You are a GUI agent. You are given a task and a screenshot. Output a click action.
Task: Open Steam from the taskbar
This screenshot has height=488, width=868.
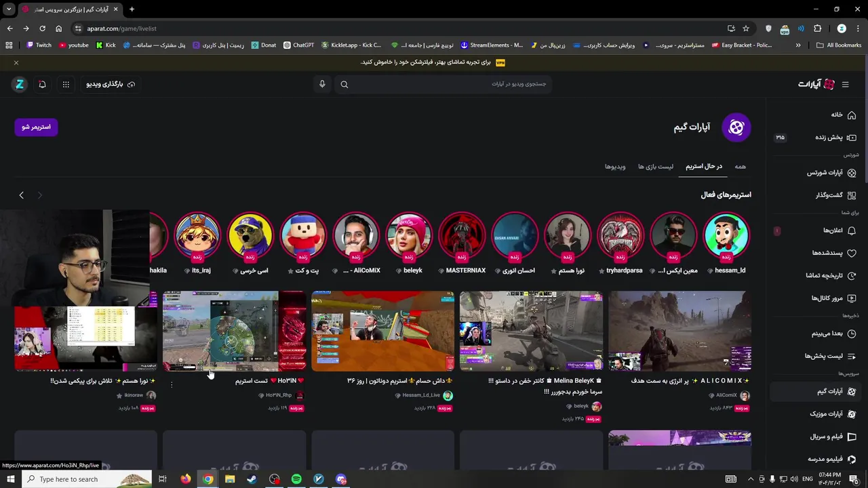coord(252,479)
